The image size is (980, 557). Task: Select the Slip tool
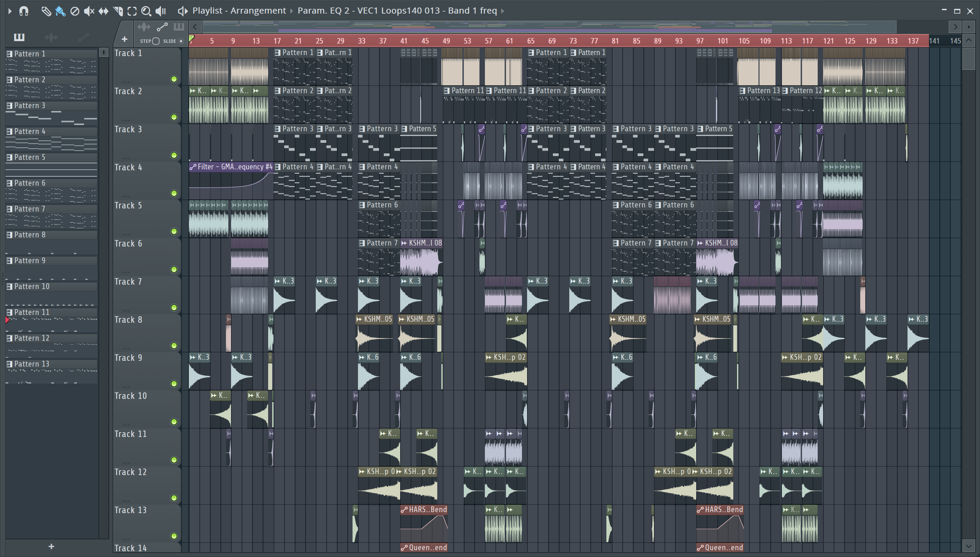tap(103, 11)
